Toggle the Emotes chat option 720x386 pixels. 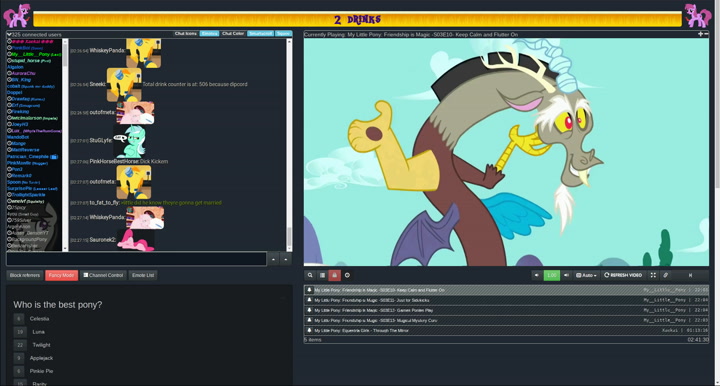pyautogui.click(x=209, y=34)
